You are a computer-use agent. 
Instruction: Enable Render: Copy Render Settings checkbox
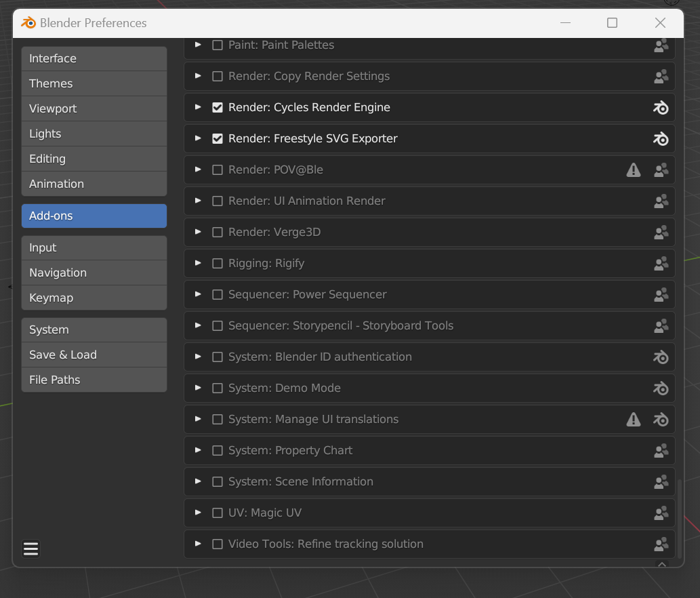point(218,77)
